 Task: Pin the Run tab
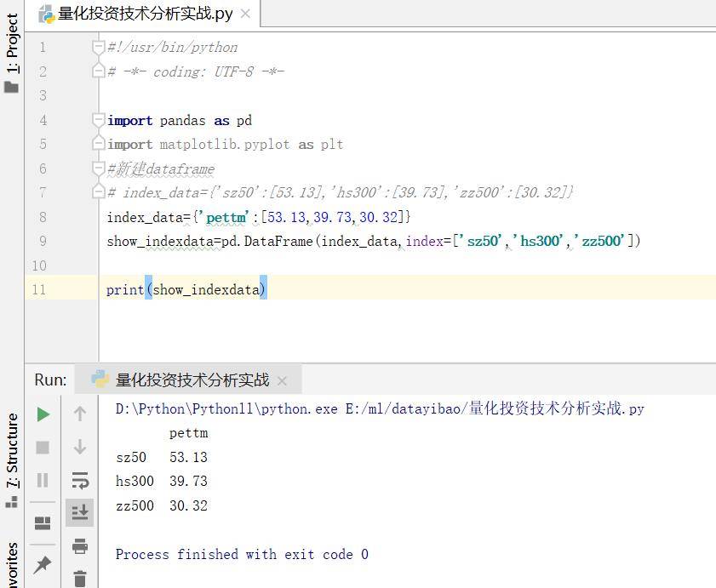pos(43,565)
